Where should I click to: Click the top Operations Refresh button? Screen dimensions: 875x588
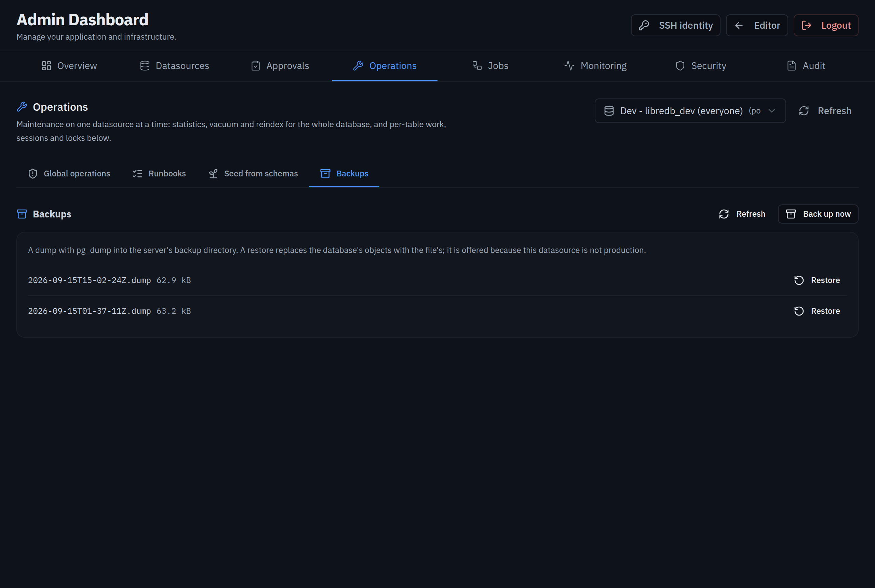pyautogui.click(x=825, y=111)
